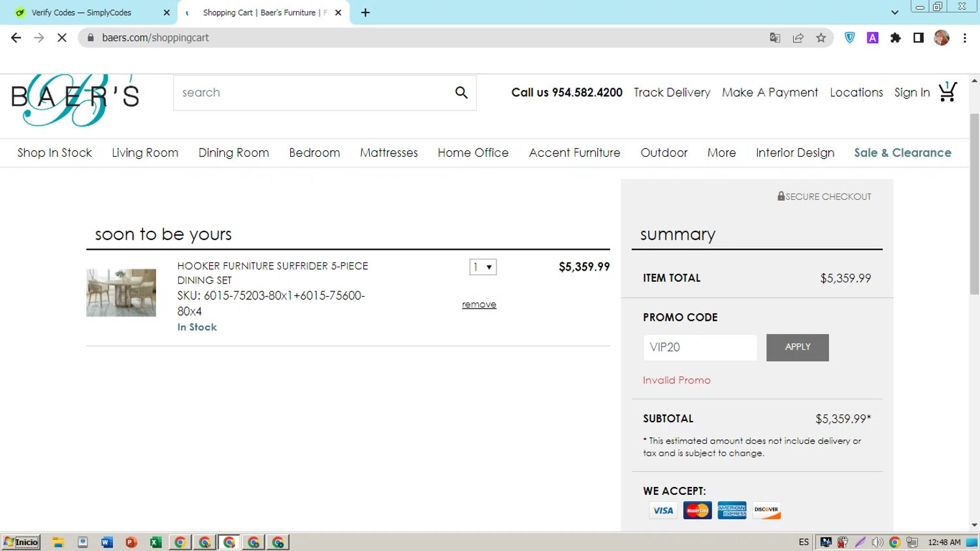Switch to Verify Codes SimplyCodes tab
The image size is (980, 551).
pyautogui.click(x=81, y=12)
